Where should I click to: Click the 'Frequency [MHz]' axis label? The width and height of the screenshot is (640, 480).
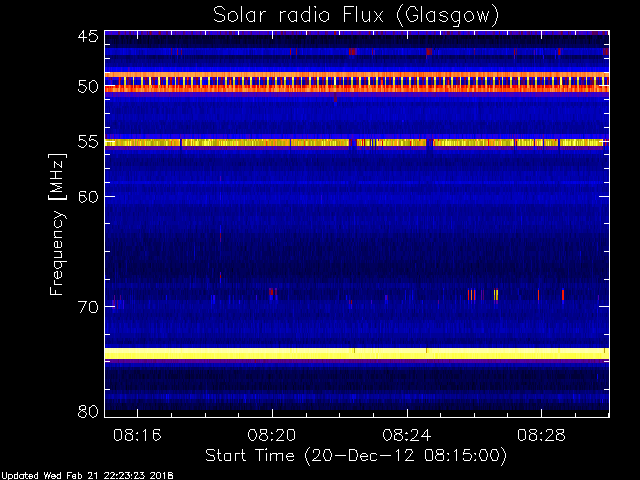click(x=57, y=224)
